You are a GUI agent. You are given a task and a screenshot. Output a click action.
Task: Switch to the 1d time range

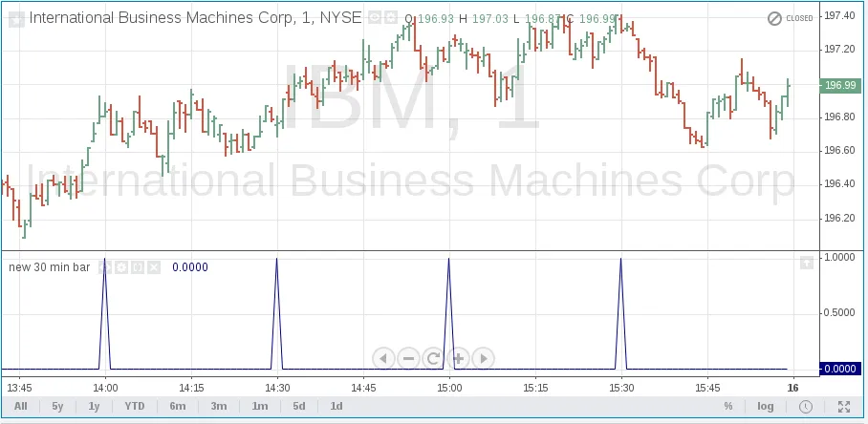pos(336,406)
